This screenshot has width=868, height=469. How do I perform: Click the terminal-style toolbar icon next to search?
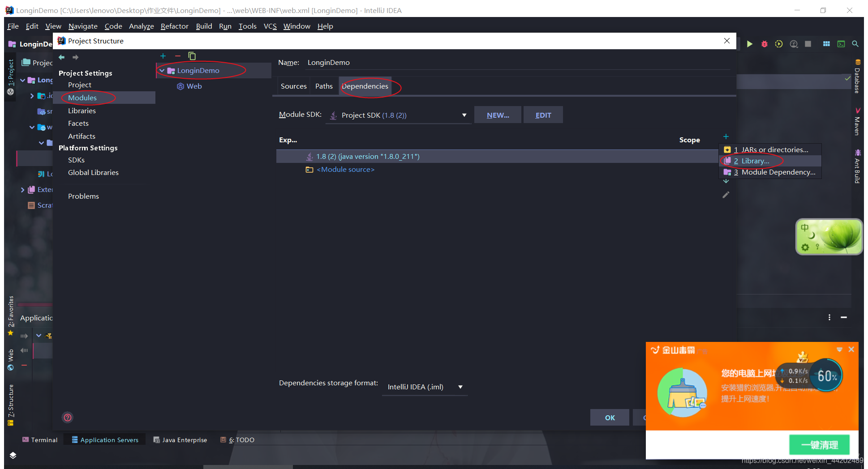pos(841,44)
